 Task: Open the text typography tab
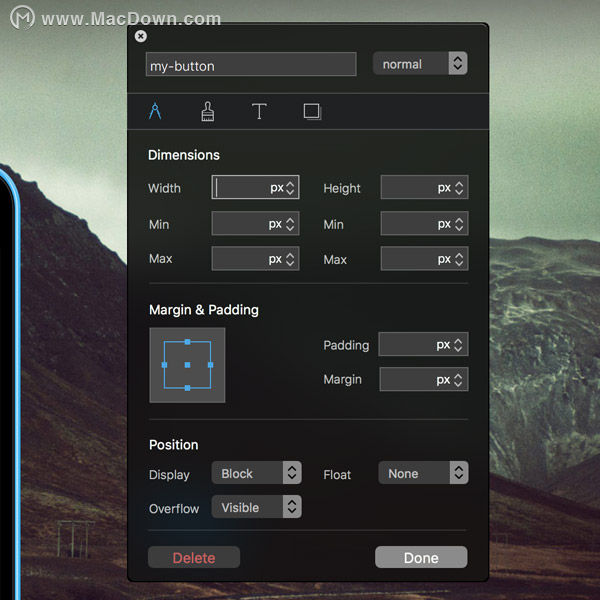click(x=259, y=111)
